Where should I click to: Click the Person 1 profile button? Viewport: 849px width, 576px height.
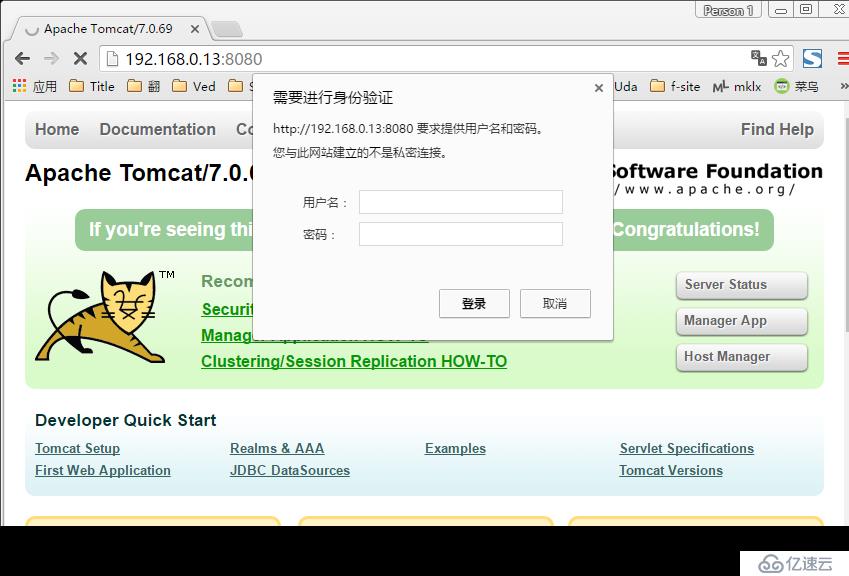tap(728, 10)
